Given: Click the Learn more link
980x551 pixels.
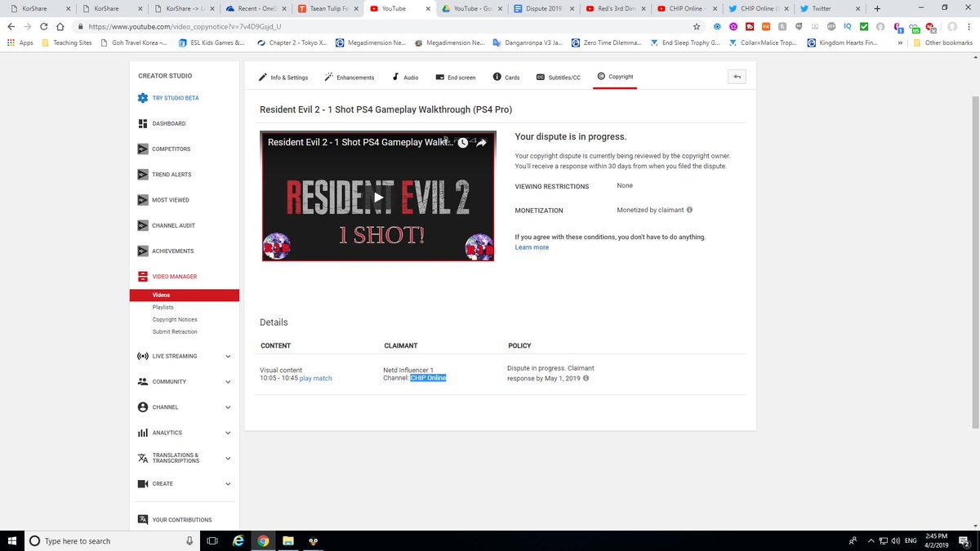Looking at the screenshot, I should (532, 247).
